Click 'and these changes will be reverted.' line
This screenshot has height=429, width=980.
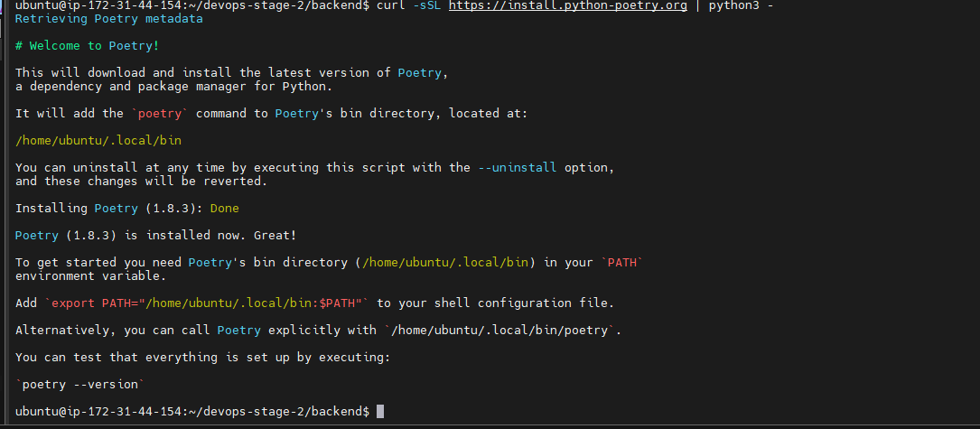pyautogui.click(x=141, y=182)
